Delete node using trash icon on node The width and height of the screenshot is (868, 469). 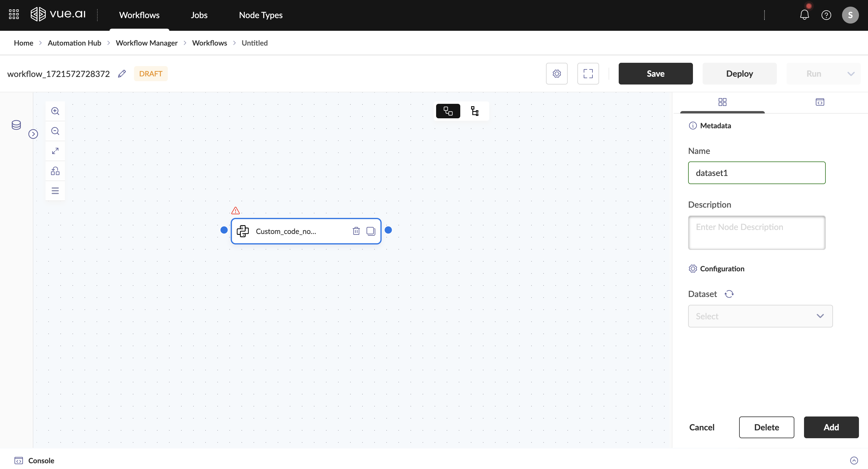356,231
